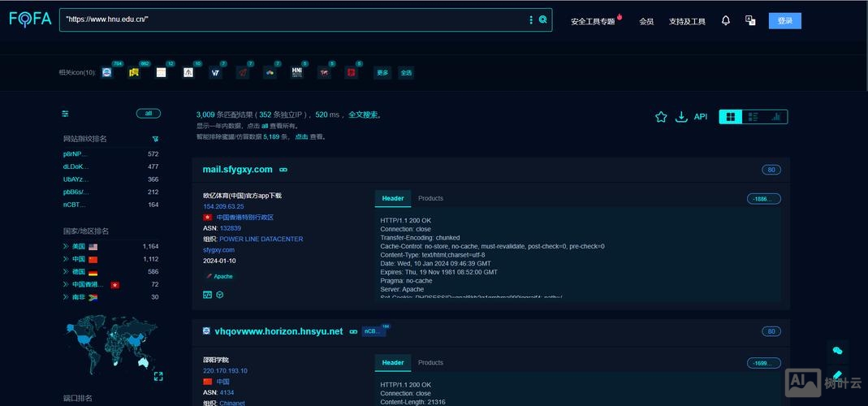
Task: Open the notification bell
Action: point(726,20)
